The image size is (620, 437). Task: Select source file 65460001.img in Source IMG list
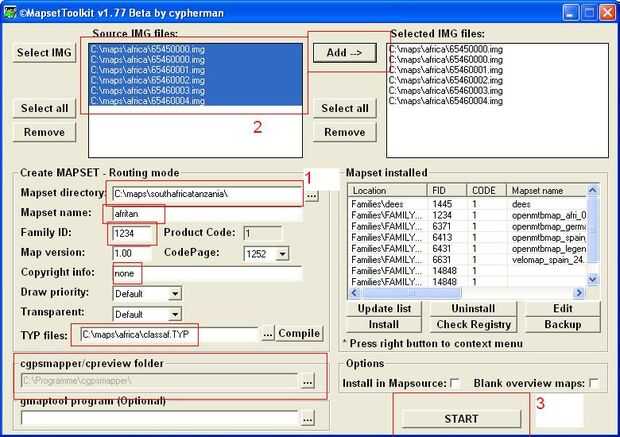coord(195,70)
